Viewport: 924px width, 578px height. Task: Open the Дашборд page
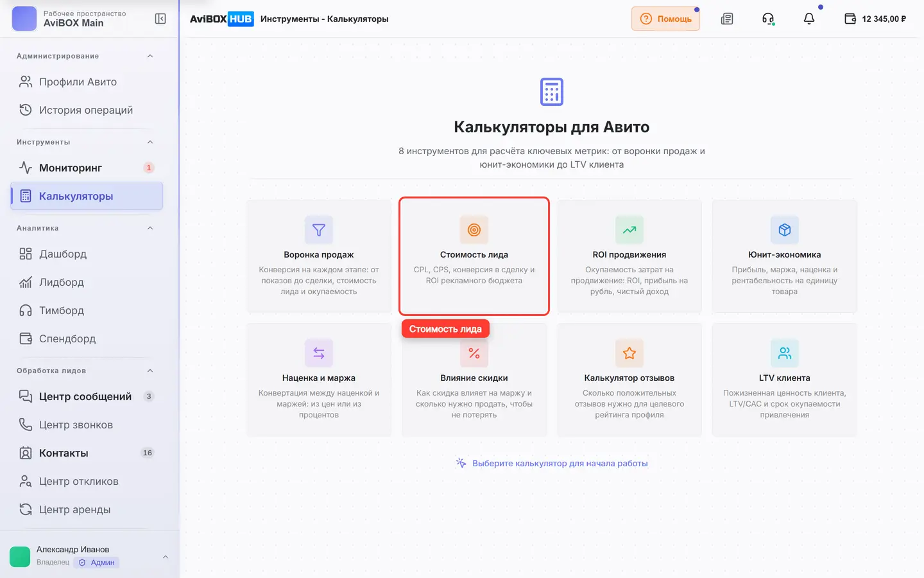[x=87, y=254]
